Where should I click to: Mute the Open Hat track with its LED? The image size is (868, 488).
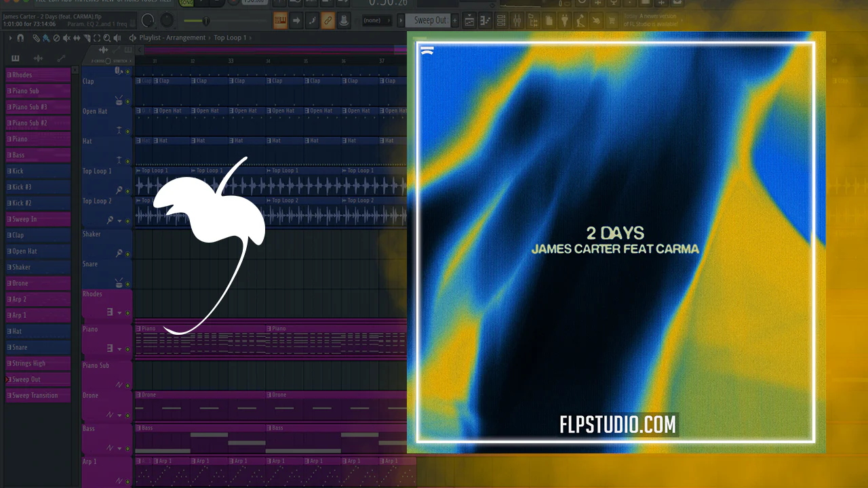[127, 131]
